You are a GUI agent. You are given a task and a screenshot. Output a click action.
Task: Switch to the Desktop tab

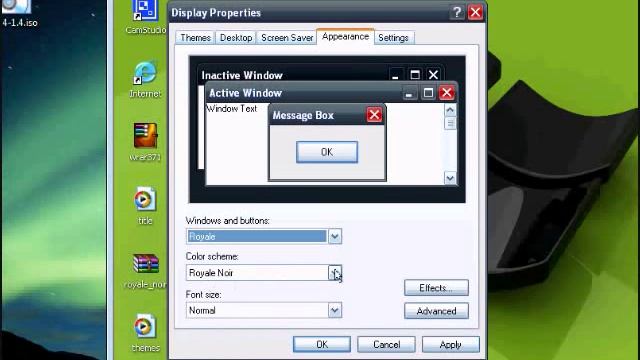coord(236,38)
